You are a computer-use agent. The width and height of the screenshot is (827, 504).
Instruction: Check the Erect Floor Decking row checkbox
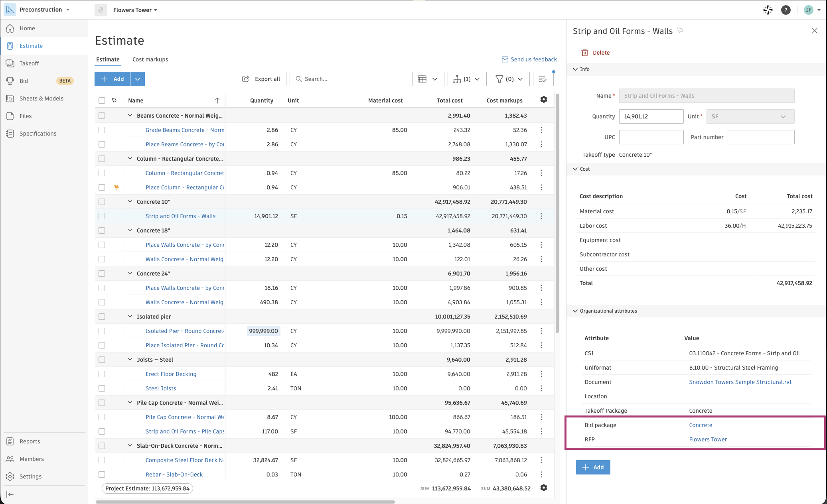102,374
